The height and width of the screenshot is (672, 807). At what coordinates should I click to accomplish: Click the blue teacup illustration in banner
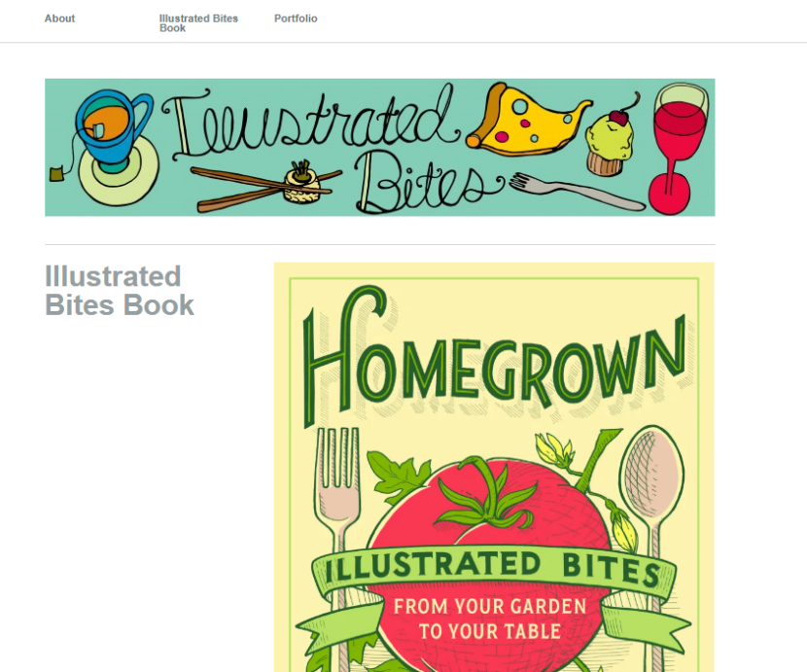113,128
